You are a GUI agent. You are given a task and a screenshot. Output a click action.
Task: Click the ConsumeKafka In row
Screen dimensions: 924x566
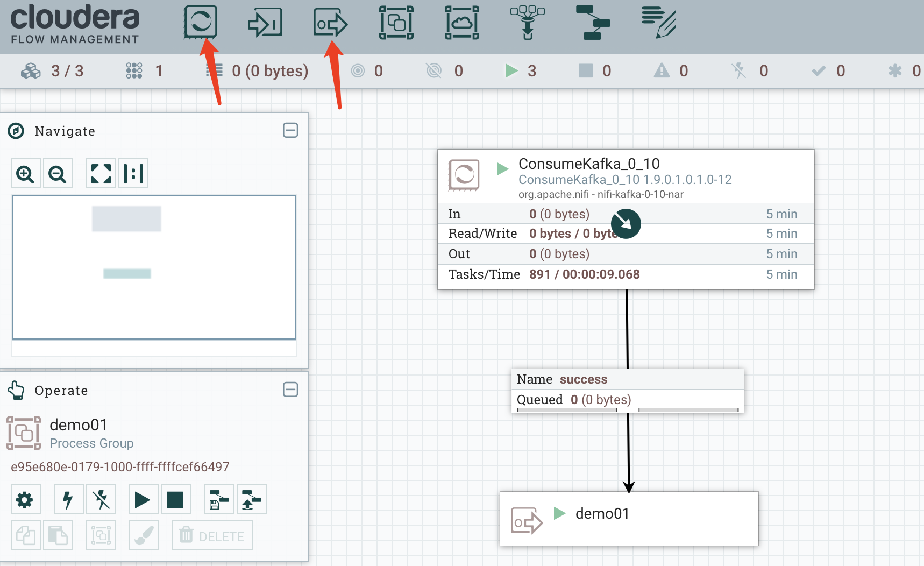coord(626,214)
